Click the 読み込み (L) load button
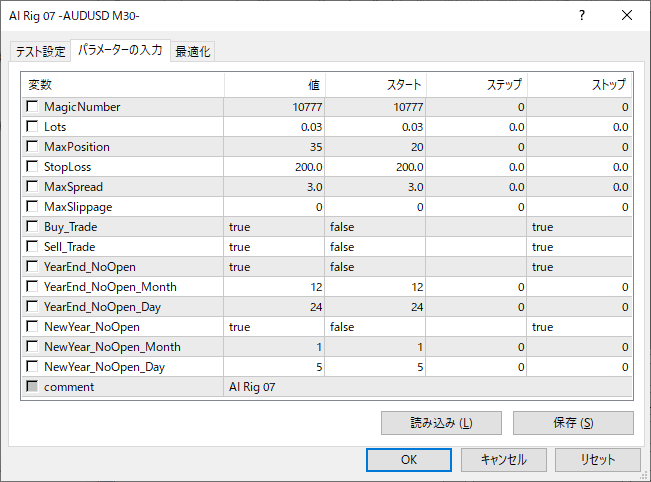The width and height of the screenshot is (651, 482). coord(441,423)
